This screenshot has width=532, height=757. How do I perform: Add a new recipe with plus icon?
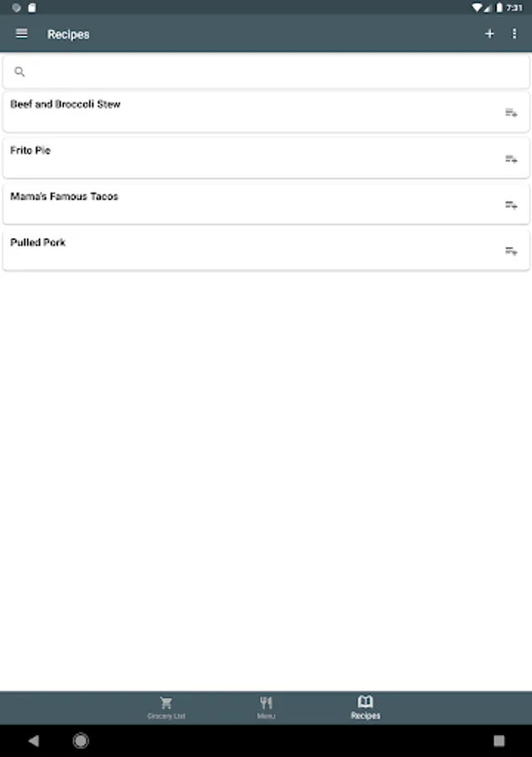(489, 34)
